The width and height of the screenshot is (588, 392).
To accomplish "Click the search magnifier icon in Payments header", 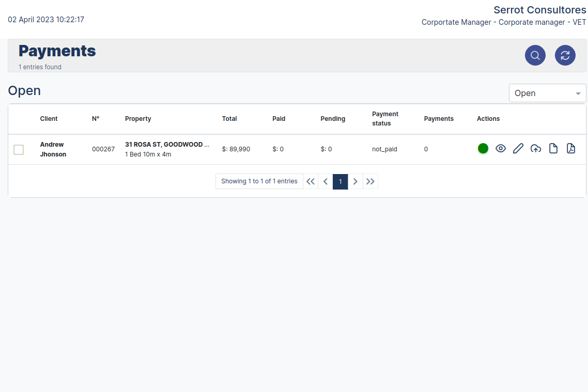I will (x=535, y=55).
